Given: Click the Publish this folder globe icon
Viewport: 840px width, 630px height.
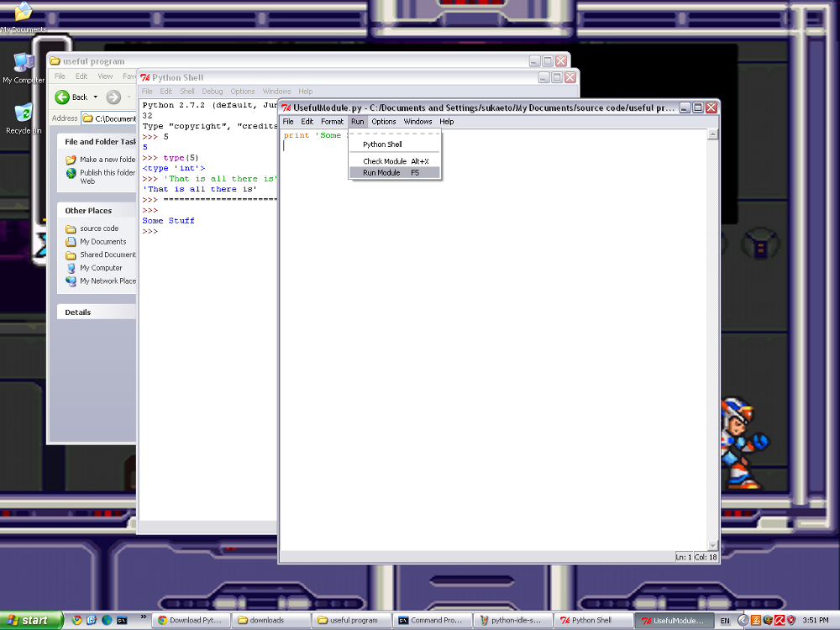Looking at the screenshot, I should click(x=71, y=173).
